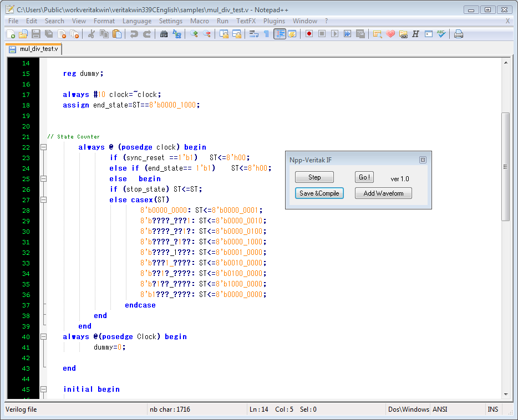Open the Settings menu
This screenshot has width=518, height=420.
(171, 21)
